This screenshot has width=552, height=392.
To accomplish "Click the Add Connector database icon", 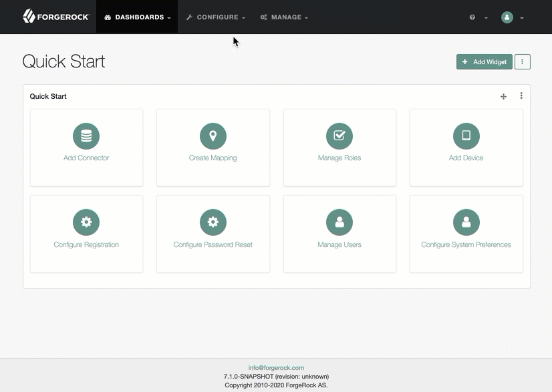I will (86, 136).
